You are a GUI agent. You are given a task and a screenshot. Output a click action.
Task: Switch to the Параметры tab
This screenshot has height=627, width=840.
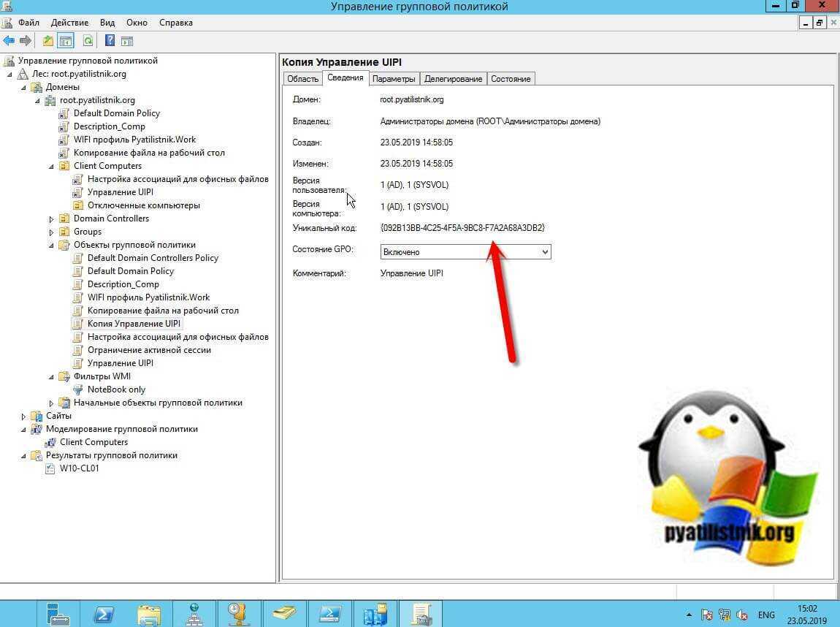pyautogui.click(x=393, y=79)
